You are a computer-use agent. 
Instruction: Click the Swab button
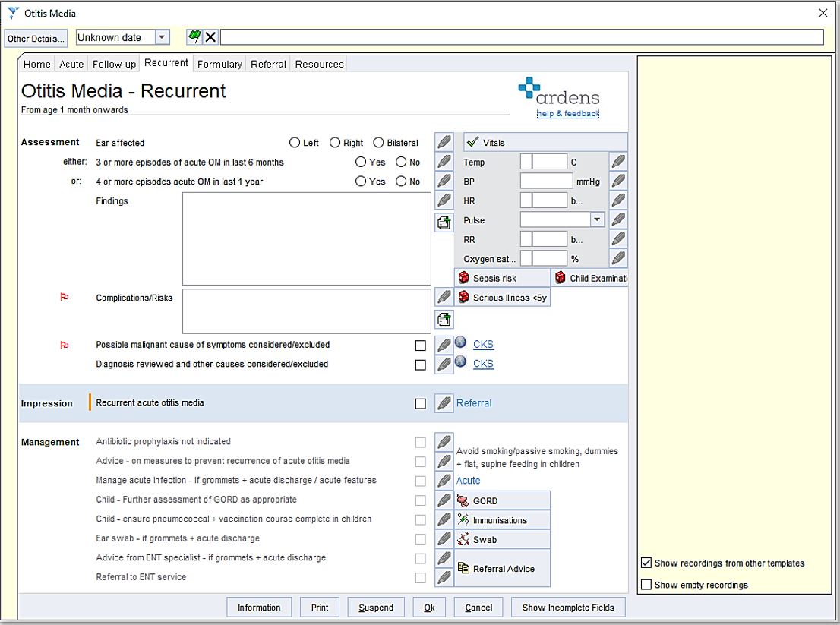(x=503, y=539)
